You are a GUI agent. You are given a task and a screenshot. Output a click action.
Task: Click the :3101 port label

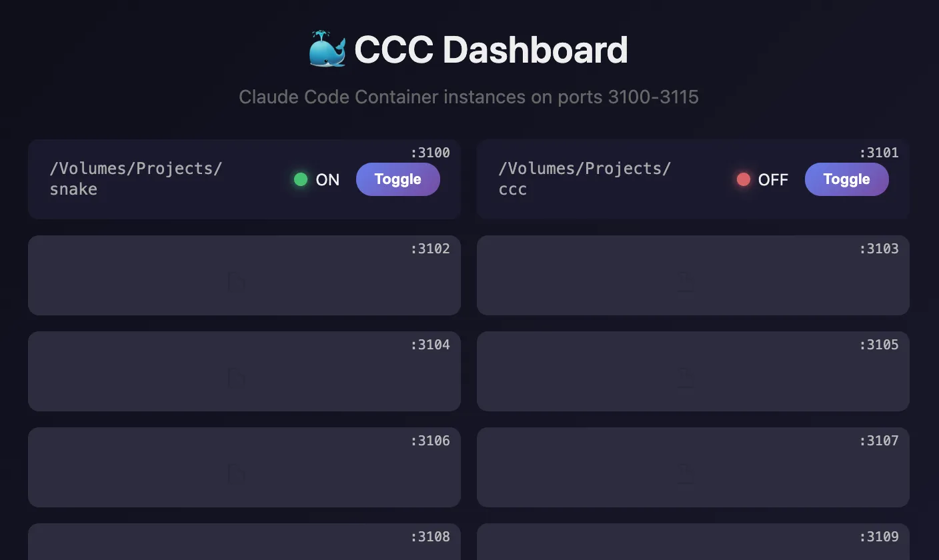pos(879,153)
